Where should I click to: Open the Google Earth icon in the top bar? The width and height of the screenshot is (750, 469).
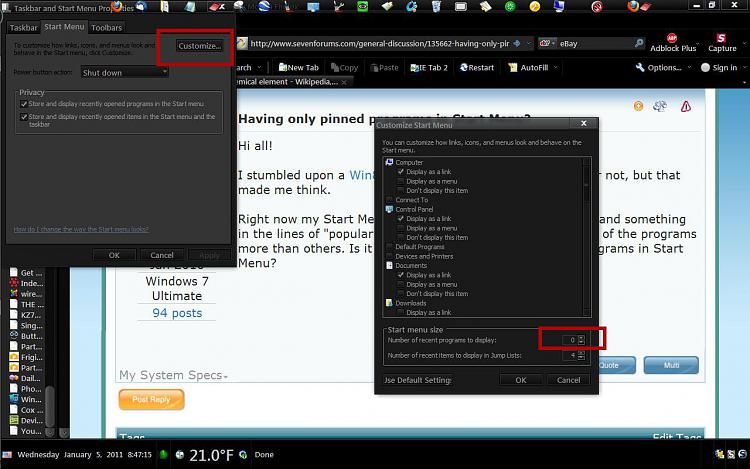pos(264,6)
